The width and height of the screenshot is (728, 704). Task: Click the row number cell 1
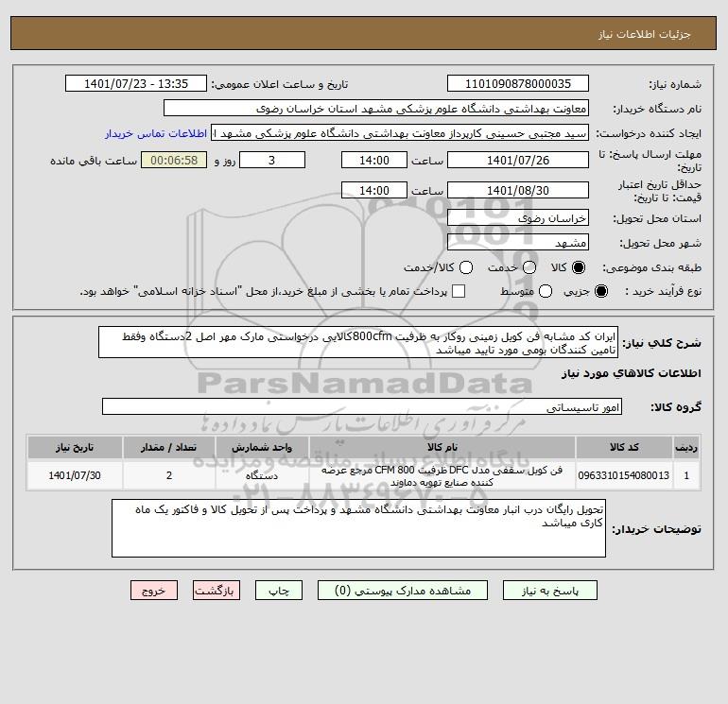(686, 475)
